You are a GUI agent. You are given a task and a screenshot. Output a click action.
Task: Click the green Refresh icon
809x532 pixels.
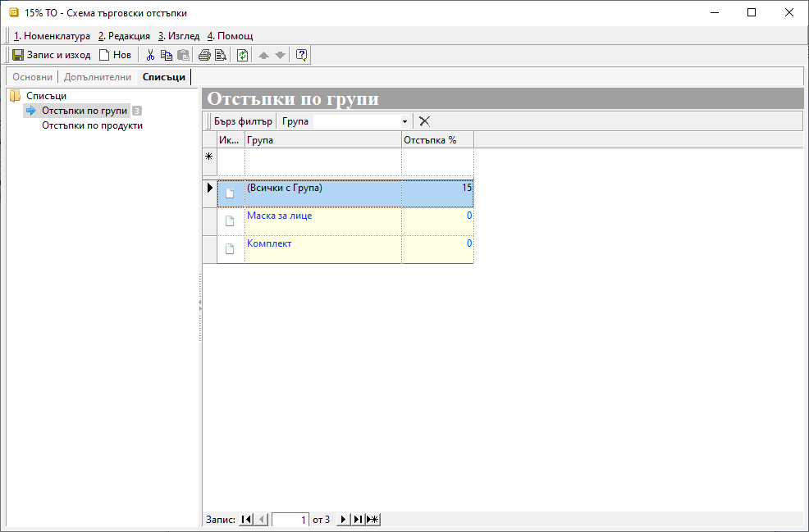(x=242, y=55)
